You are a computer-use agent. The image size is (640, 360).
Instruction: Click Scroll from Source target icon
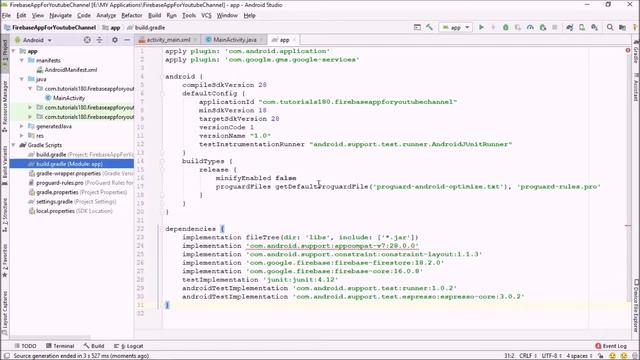(87, 40)
